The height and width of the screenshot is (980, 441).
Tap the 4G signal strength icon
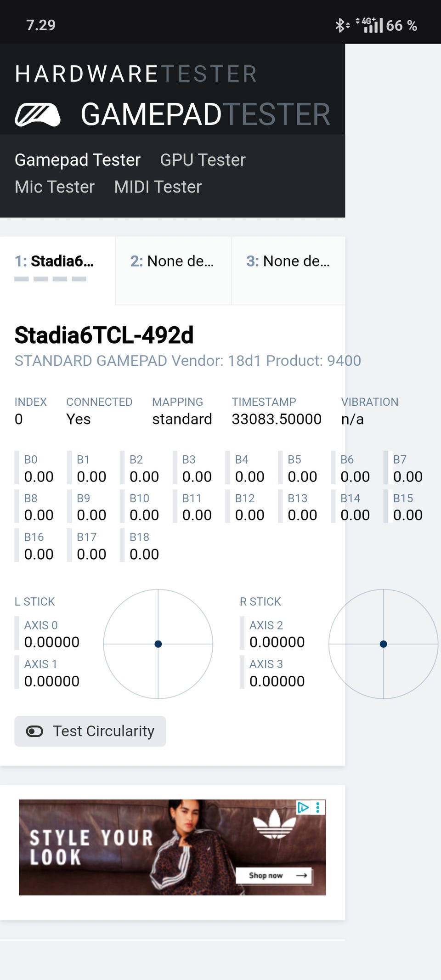pyautogui.click(x=372, y=25)
